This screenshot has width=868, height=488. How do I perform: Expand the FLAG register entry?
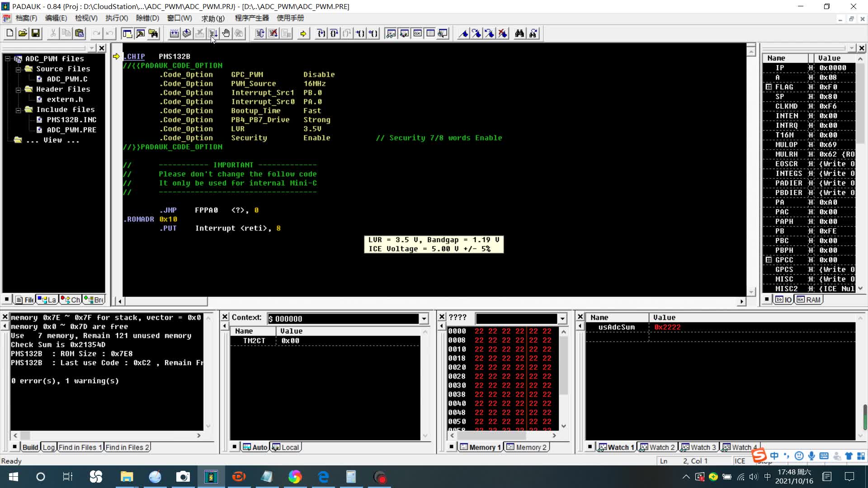[x=769, y=87]
